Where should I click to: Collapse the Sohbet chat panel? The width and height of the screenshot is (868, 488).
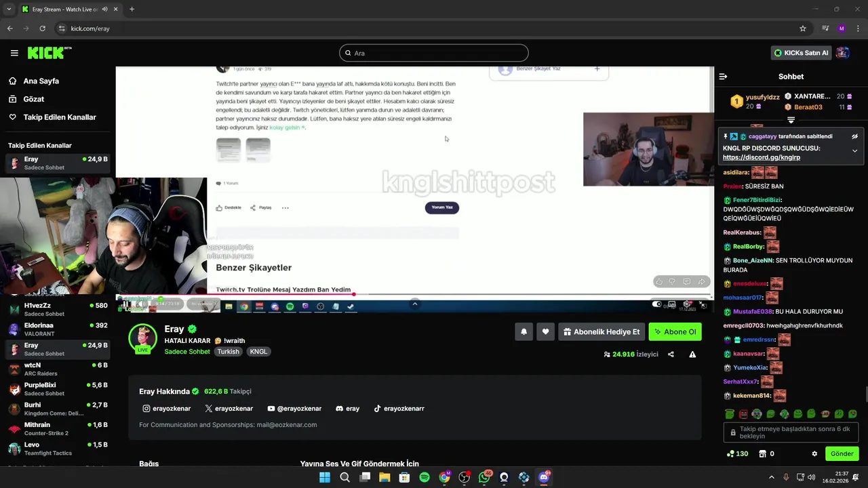(723, 77)
